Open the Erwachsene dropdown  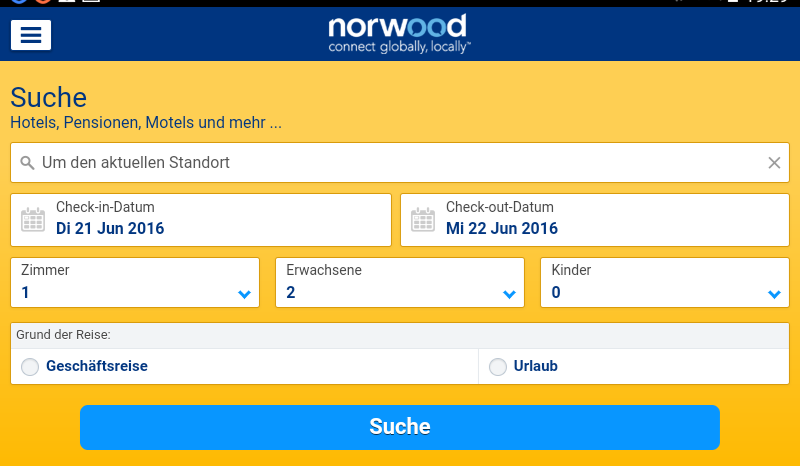400,283
